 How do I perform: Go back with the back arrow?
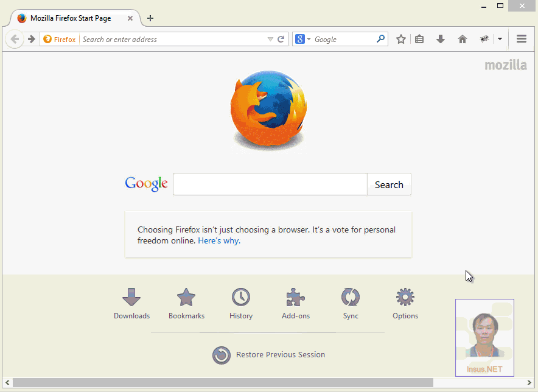pos(15,39)
